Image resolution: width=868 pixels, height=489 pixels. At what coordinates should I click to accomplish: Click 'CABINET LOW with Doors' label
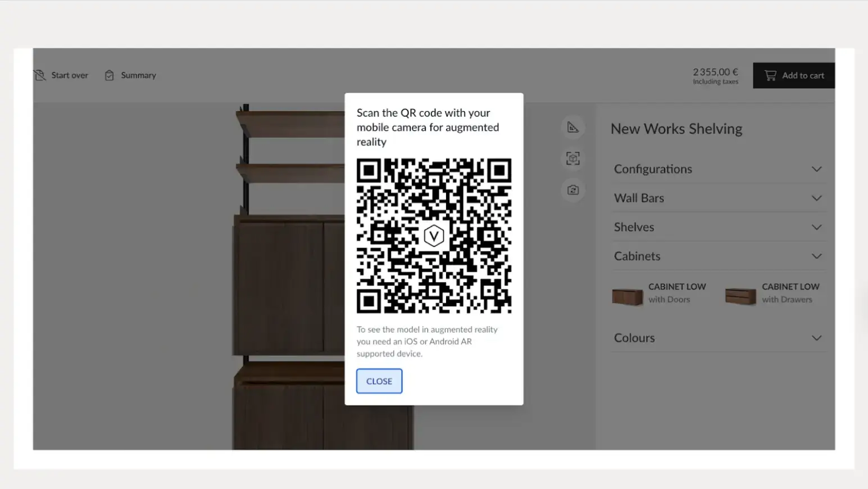[677, 293]
